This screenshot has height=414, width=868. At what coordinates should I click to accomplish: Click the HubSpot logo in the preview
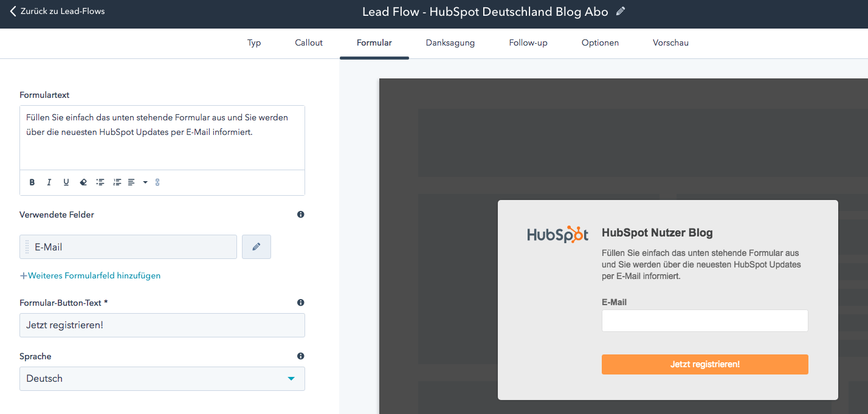tap(557, 234)
